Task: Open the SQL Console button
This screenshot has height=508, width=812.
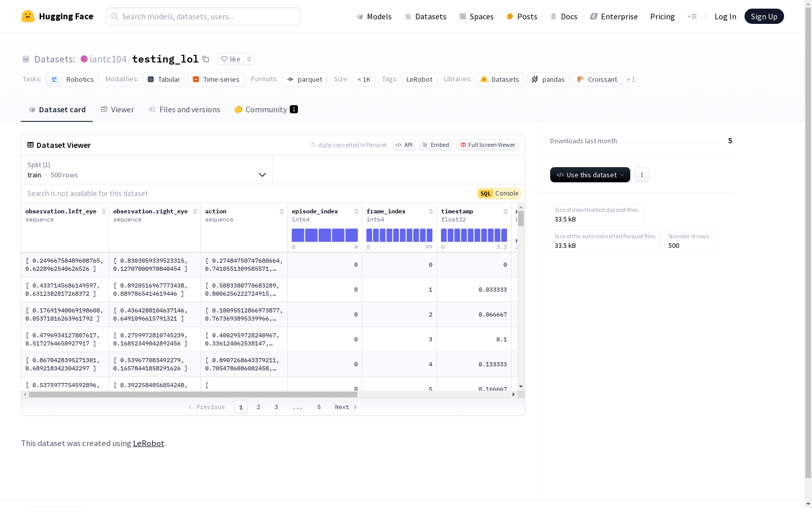Action: [499, 194]
